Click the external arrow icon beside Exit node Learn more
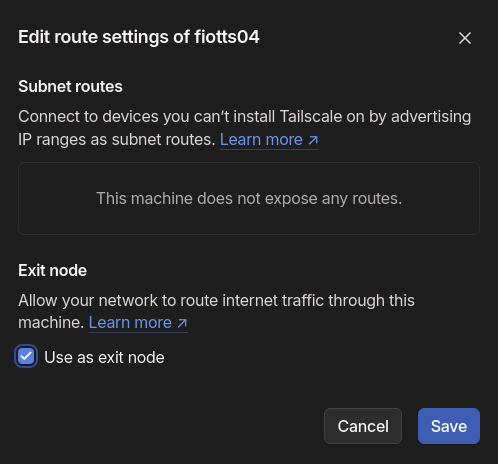The image size is (498, 464). (x=182, y=323)
